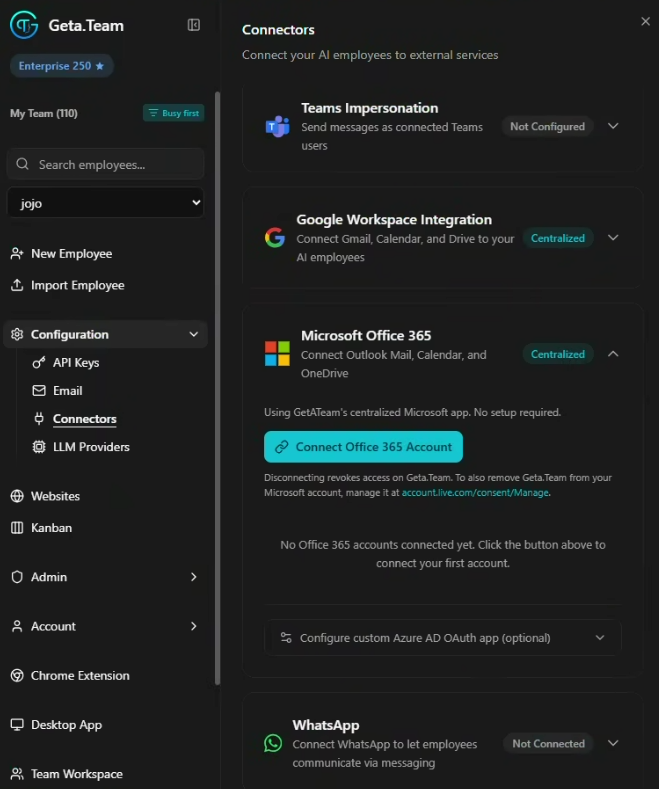Click the sidebar vertical scrollbar
The image size is (659, 789).
point(217,387)
